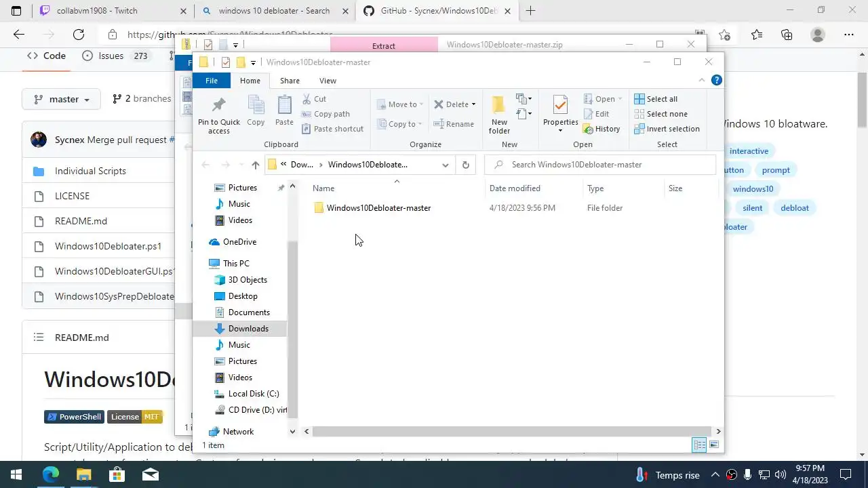Open the Edge settings ellipsis menu
The image size is (868, 488).
pyautogui.click(x=849, y=35)
